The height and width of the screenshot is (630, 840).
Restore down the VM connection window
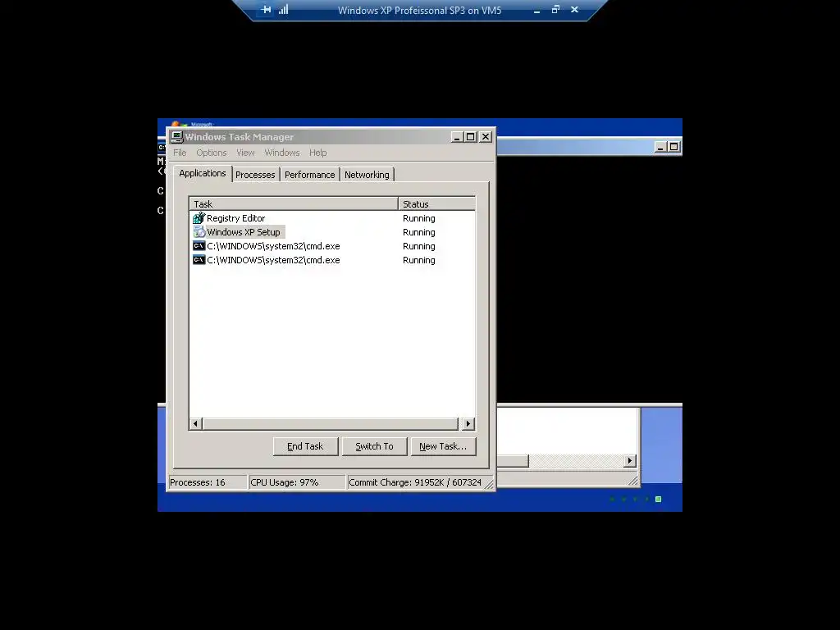(555, 10)
